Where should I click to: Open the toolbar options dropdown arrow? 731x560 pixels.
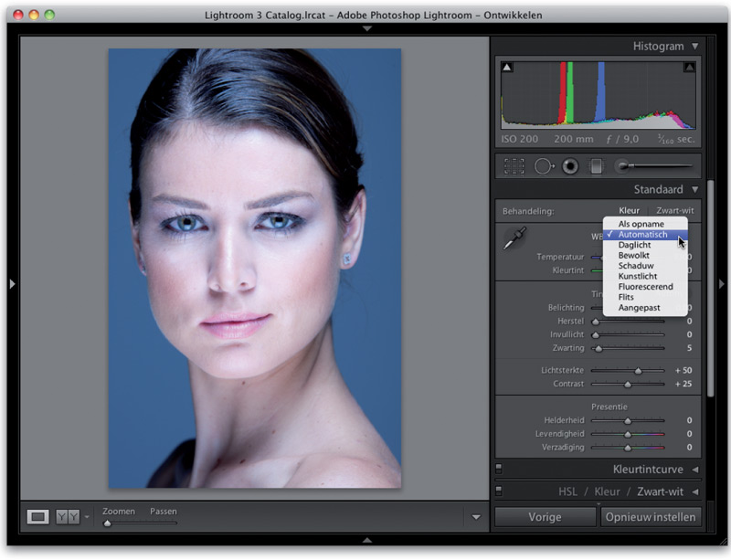click(476, 517)
